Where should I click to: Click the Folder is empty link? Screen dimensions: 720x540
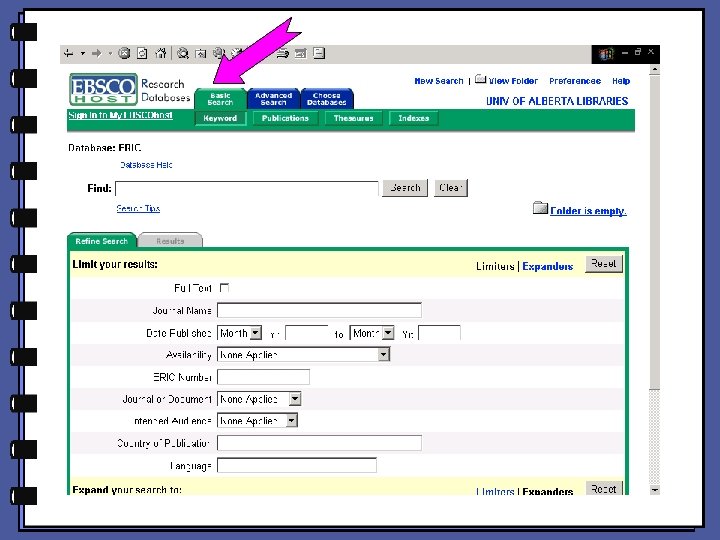[x=588, y=211]
